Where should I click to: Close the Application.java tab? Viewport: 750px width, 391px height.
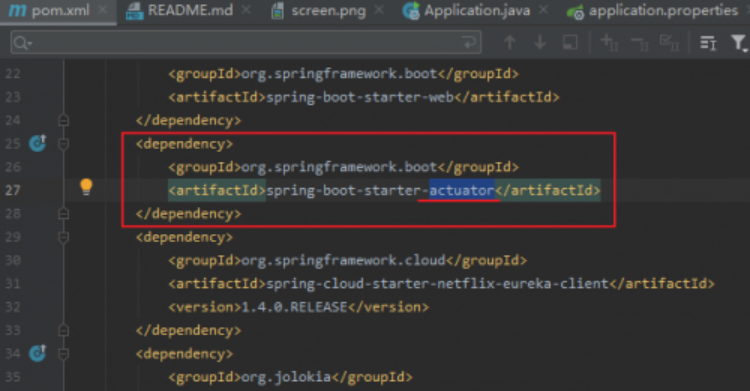543,10
